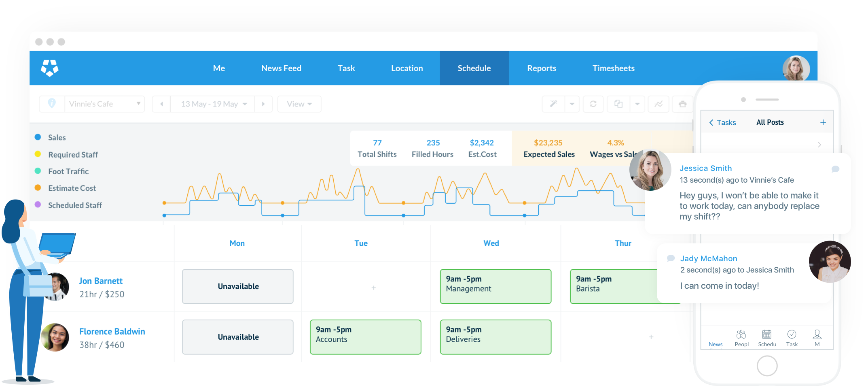Tap the calendar Schedule icon in phone
Image resolution: width=868 pixels, height=392 pixels.
click(x=766, y=337)
